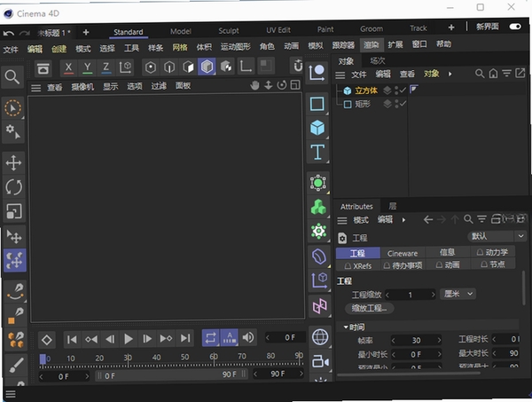Open the 文件 main menu

[x=11, y=50]
